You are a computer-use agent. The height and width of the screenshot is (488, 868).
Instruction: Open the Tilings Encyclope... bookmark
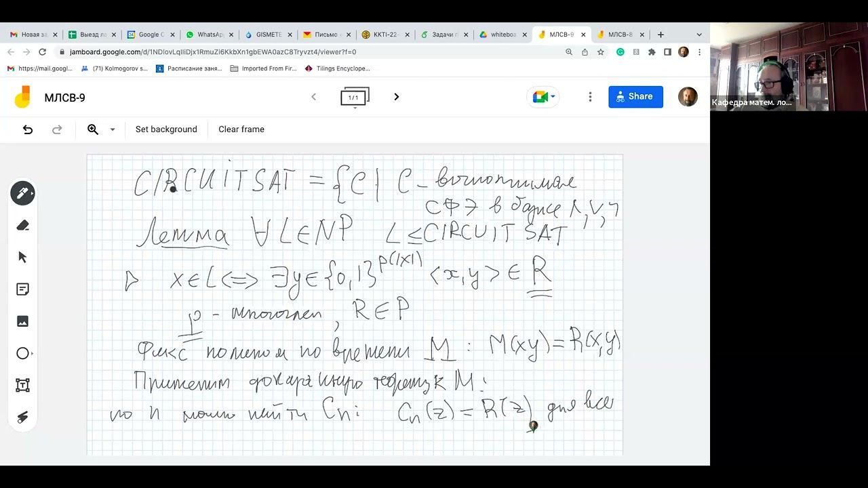coord(338,68)
